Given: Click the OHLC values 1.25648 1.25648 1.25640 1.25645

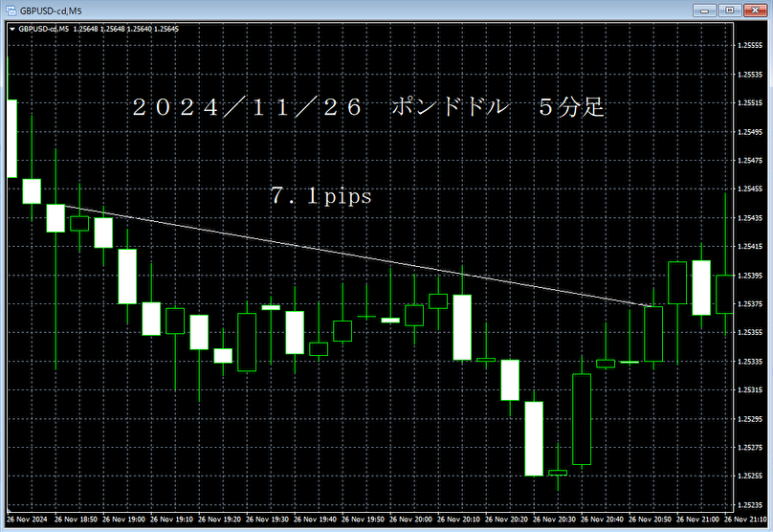Looking at the screenshot, I should (x=125, y=29).
